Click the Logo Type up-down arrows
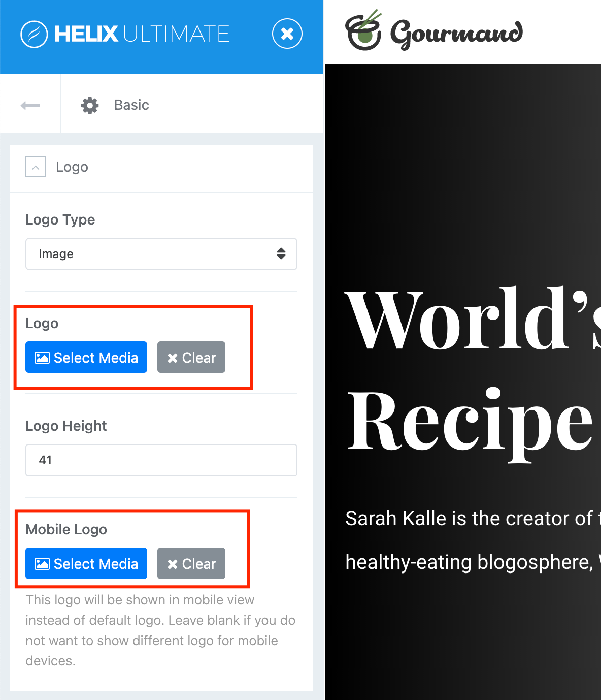 tap(281, 253)
